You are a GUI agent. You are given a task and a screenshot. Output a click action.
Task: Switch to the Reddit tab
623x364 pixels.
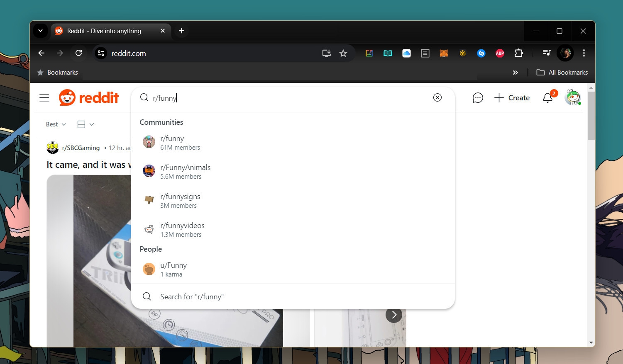(x=111, y=31)
